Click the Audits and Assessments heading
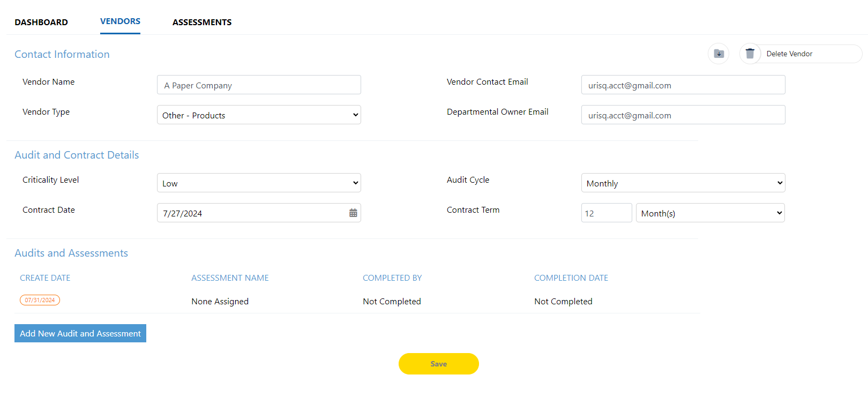Viewport: 868px width, 412px height. 71,253
